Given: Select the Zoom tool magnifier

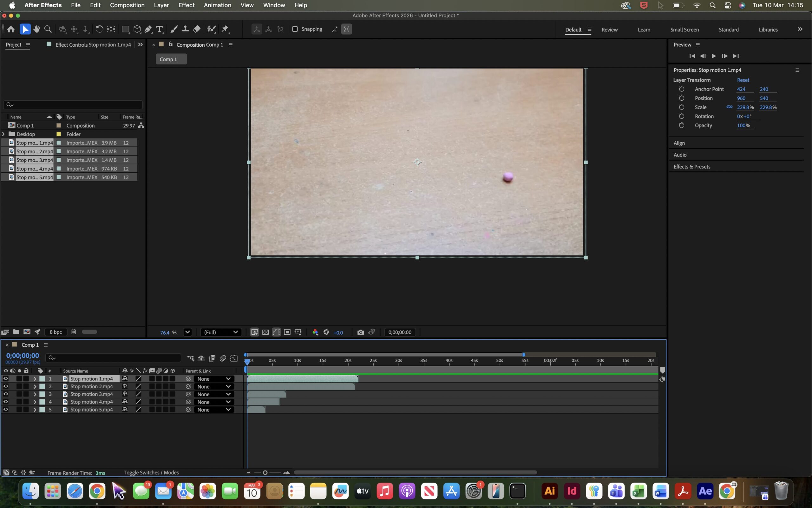Looking at the screenshot, I should pos(48,29).
